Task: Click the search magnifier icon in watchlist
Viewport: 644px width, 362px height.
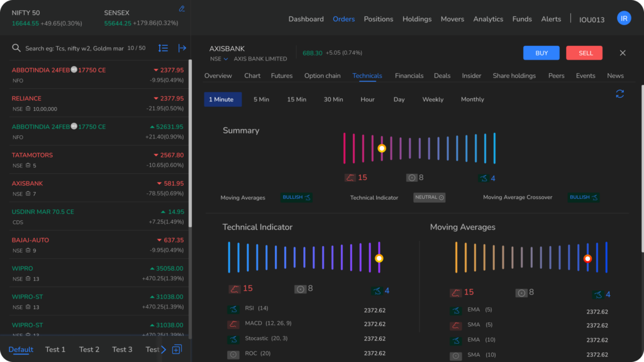Action: point(16,48)
